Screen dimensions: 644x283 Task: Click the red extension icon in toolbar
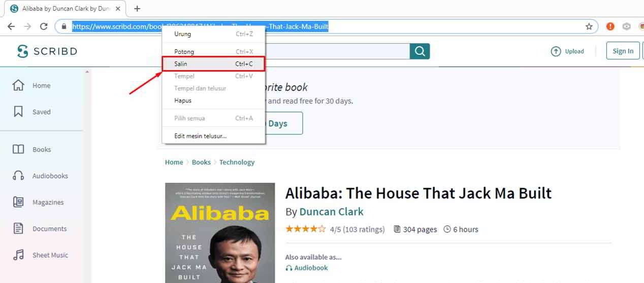coord(610,26)
